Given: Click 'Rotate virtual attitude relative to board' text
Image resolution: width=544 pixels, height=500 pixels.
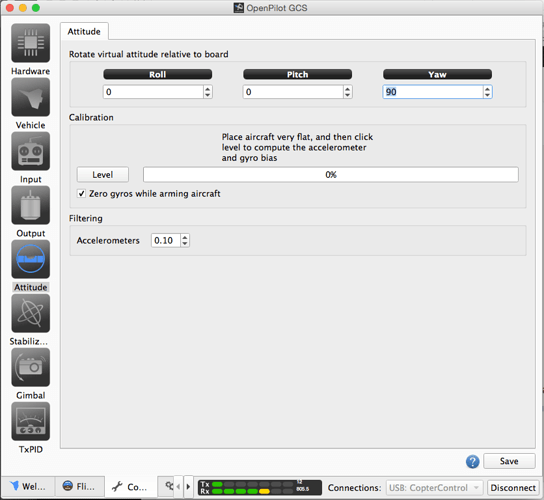Looking at the screenshot, I should 148,54.
